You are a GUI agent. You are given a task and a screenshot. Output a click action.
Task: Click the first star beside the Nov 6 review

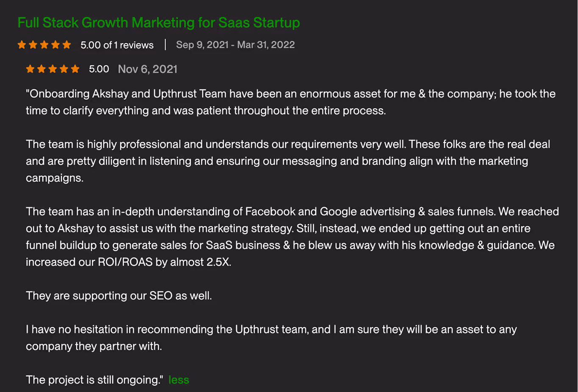30,69
